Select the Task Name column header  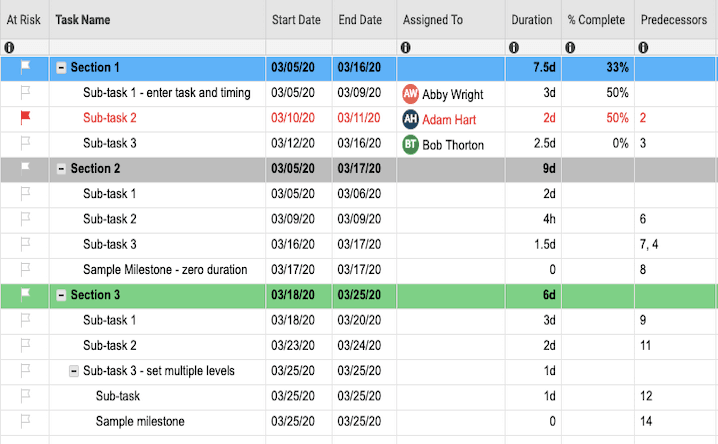pos(83,20)
